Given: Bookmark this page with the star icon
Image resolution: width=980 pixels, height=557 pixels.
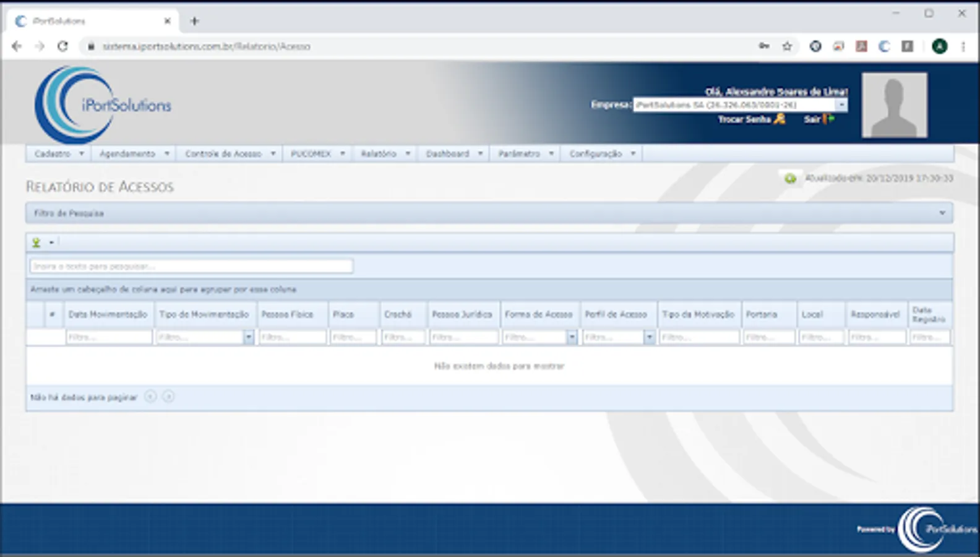Looking at the screenshot, I should (x=787, y=46).
